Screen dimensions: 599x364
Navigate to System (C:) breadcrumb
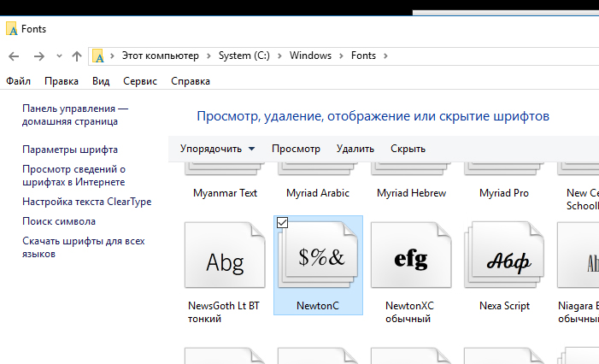point(244,56)
